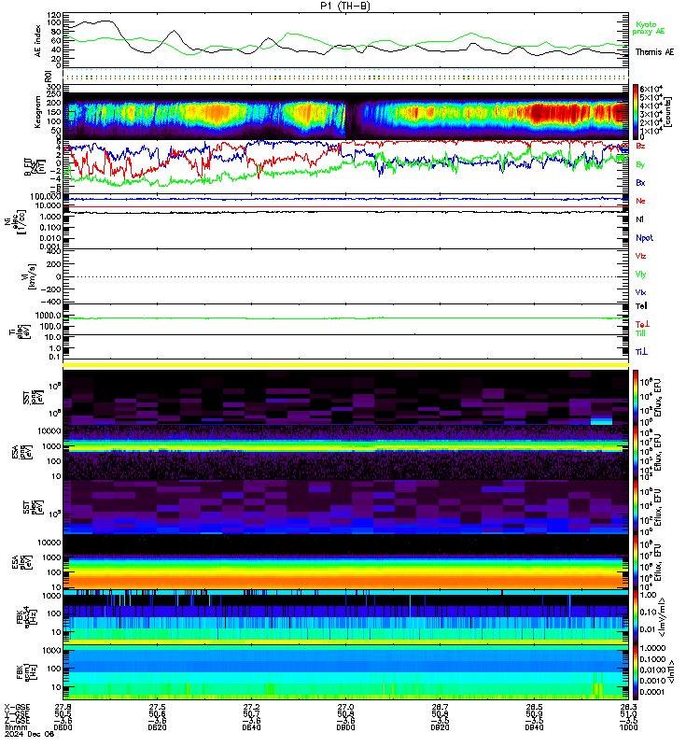Image resolution: width=700 pixels, height=747 pixels.
Task: Select the Themis AE legend label
Action: click(655, 52)
